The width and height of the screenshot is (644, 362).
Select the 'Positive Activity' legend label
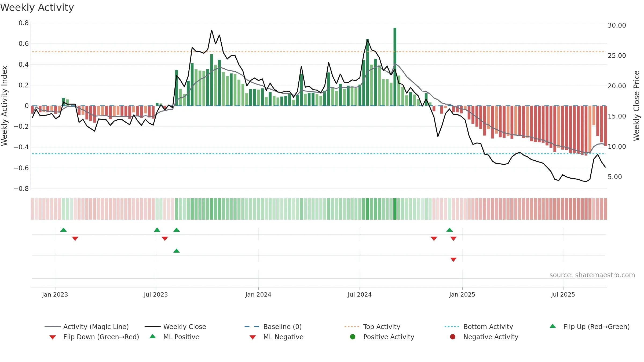pos(389,337)
